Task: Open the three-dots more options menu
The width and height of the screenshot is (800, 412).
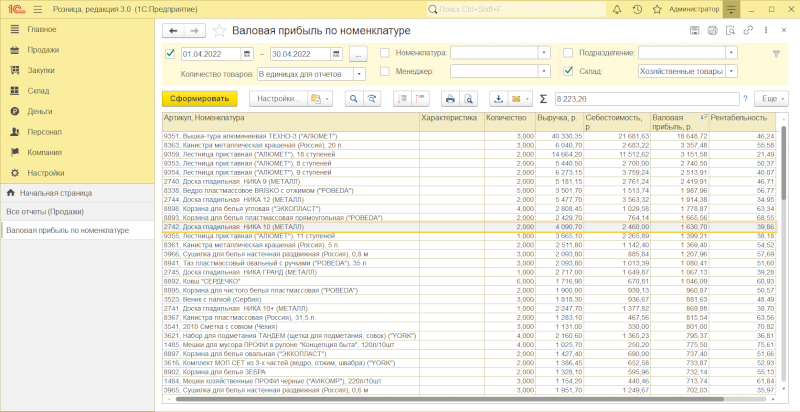Action: click(x=766, y=31)
